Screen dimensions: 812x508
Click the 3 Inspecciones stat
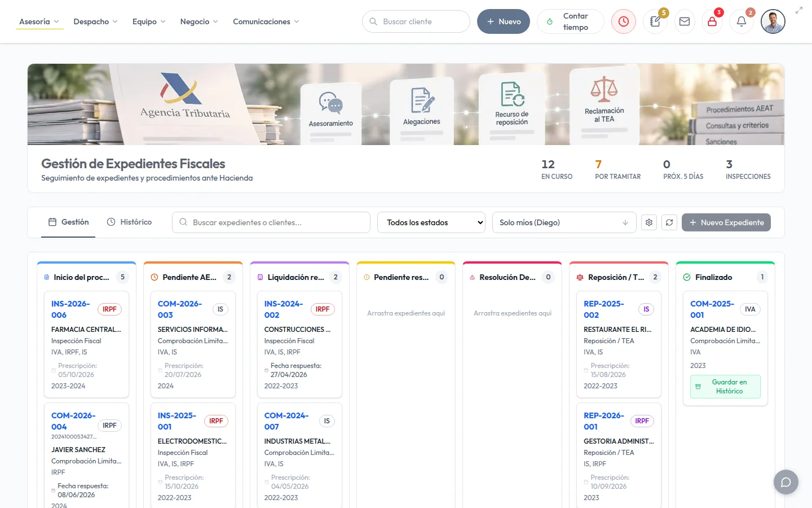pyautogui.click(x=748, y=169)
